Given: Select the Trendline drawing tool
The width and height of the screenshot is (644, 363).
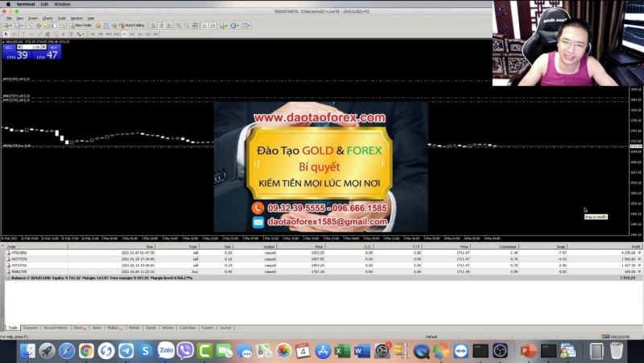Looking at the screenshot, I should point(39,34).
